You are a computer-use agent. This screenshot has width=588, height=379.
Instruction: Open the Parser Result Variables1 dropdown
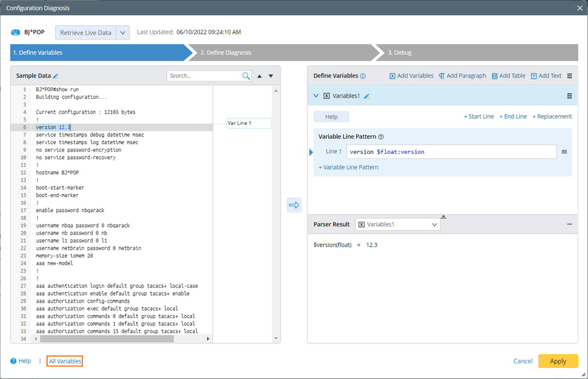tap(398, 224)
